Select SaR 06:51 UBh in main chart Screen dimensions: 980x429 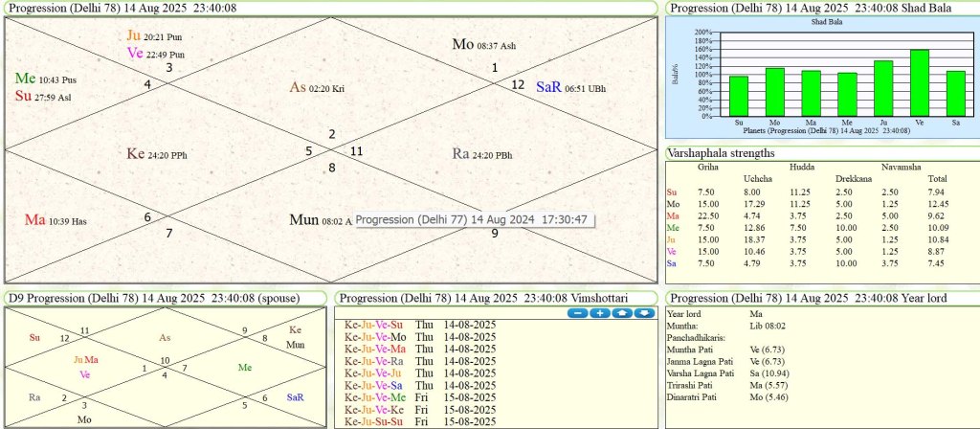click(570, 87)
